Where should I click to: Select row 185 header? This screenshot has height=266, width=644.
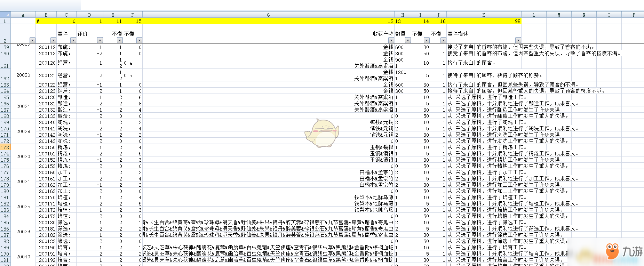click(5, 223)
